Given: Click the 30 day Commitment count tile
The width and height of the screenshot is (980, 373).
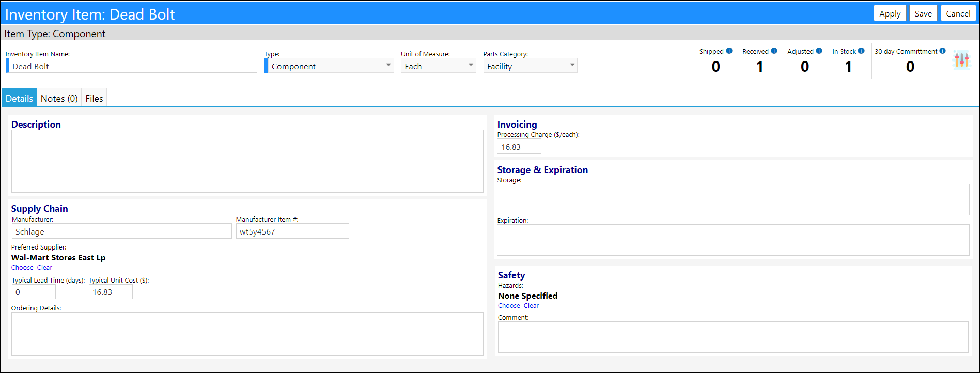Looking at the screenshot, I should pos(910,61).
